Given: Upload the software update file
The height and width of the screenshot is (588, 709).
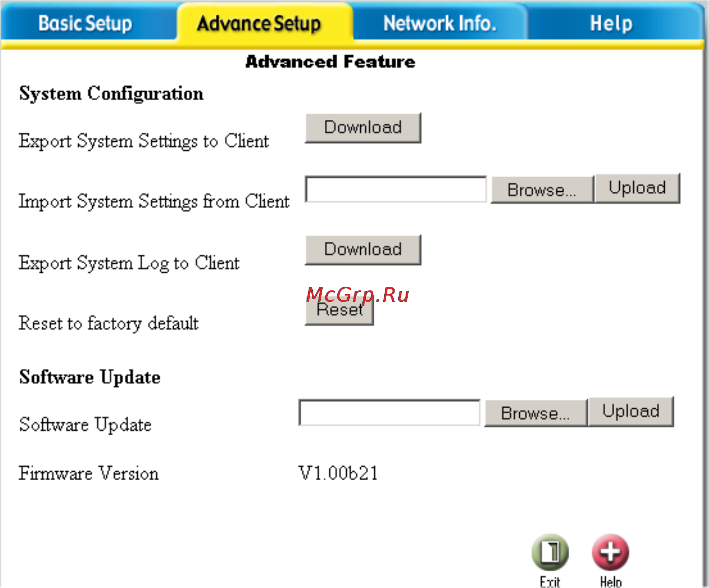Looking at the screenshot, I should [x=631, y=411].
